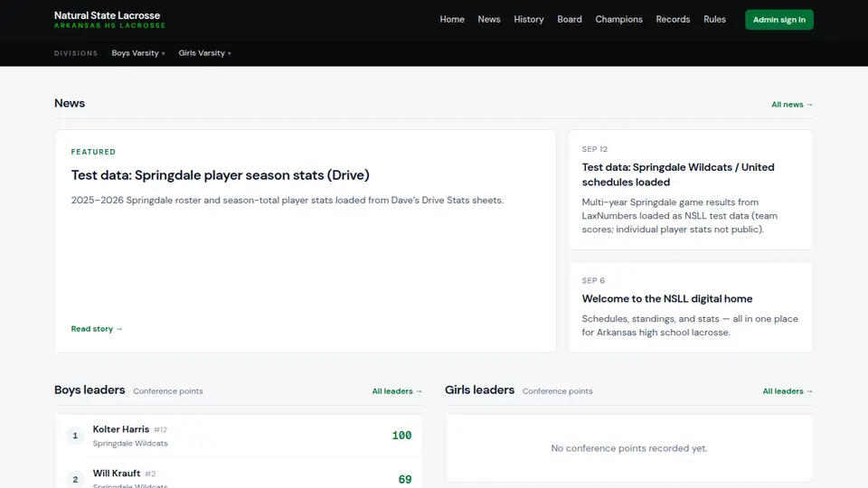Click Springdale Wildcats under Kolter Harris
The height and width of the screenshot is (488, 868).
pos(130,443)
